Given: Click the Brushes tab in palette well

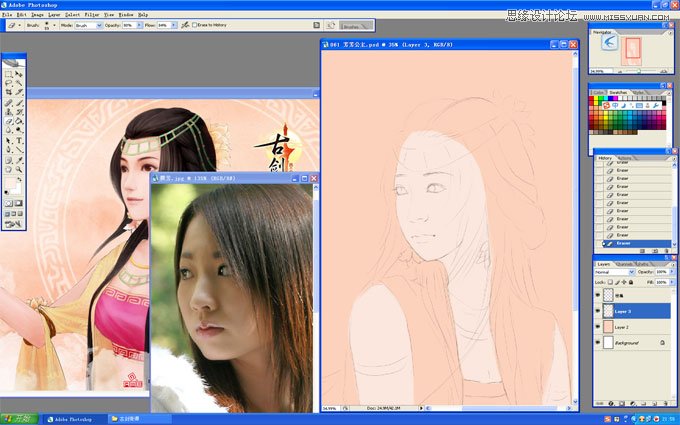Looking at the screenshot, I should [x=351, y=26].
